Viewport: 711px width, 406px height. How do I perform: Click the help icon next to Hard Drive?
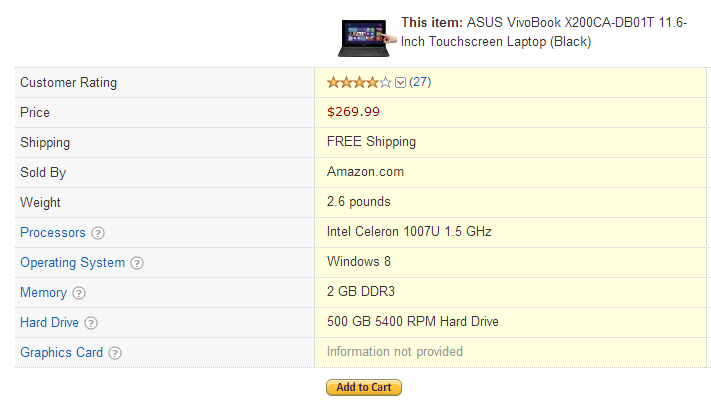click(91, 323)
